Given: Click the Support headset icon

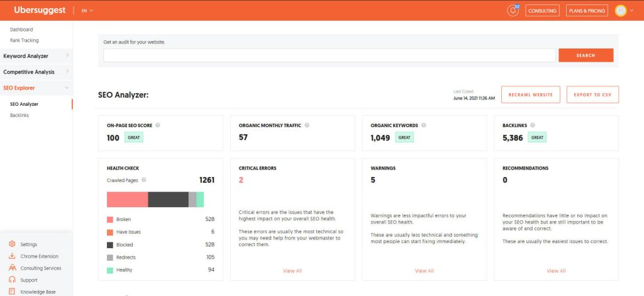Looking at the screenshot, I should point(13,280).
